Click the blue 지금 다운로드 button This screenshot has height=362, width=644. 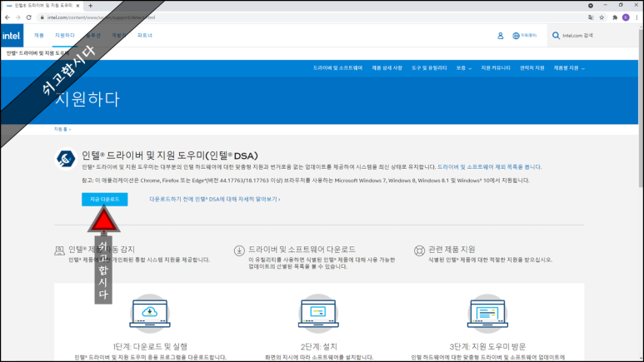click(x=105, y=200)
